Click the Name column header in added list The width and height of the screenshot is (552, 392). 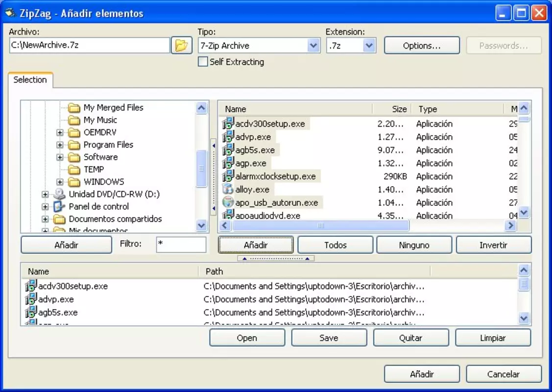pos(110,271)
